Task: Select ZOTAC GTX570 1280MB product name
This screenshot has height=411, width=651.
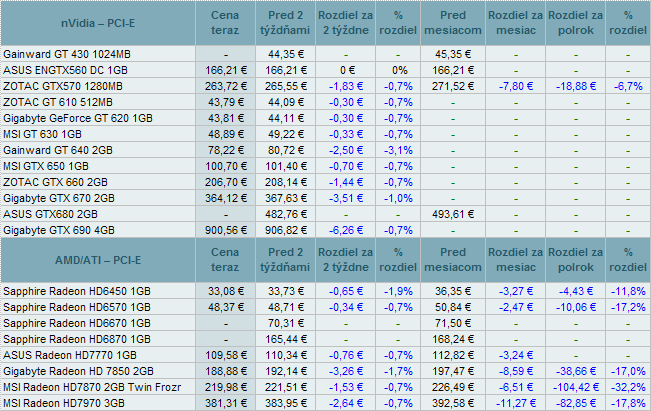Action: [63, 86]
